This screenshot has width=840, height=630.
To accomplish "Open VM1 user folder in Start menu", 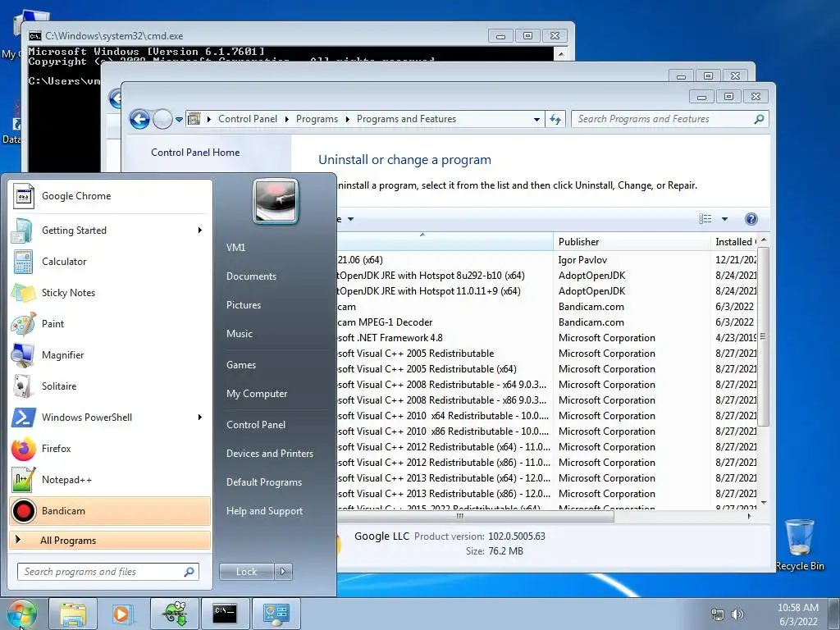I will coord(235,248).
